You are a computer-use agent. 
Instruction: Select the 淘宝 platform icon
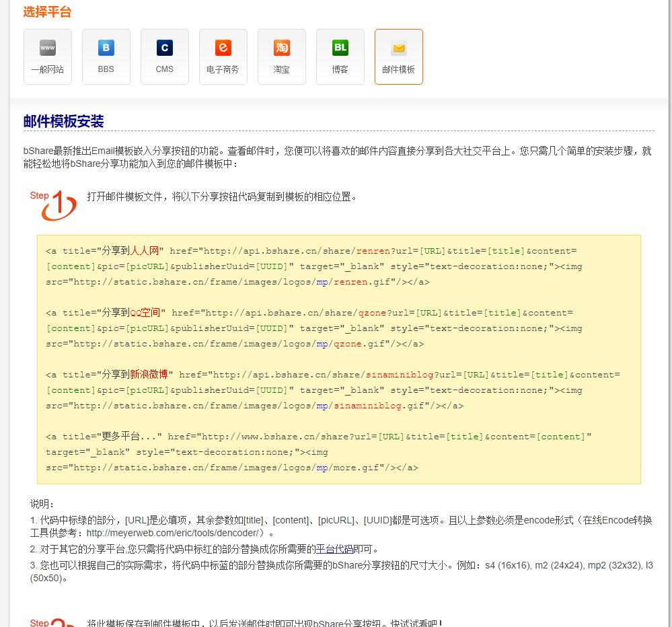coord(282,48)
